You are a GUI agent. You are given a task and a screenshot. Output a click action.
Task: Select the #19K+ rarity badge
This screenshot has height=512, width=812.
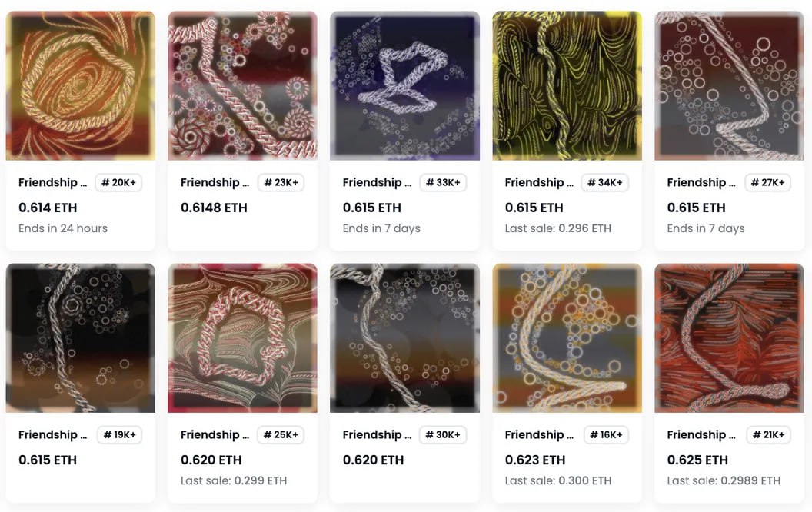(120, 434)
